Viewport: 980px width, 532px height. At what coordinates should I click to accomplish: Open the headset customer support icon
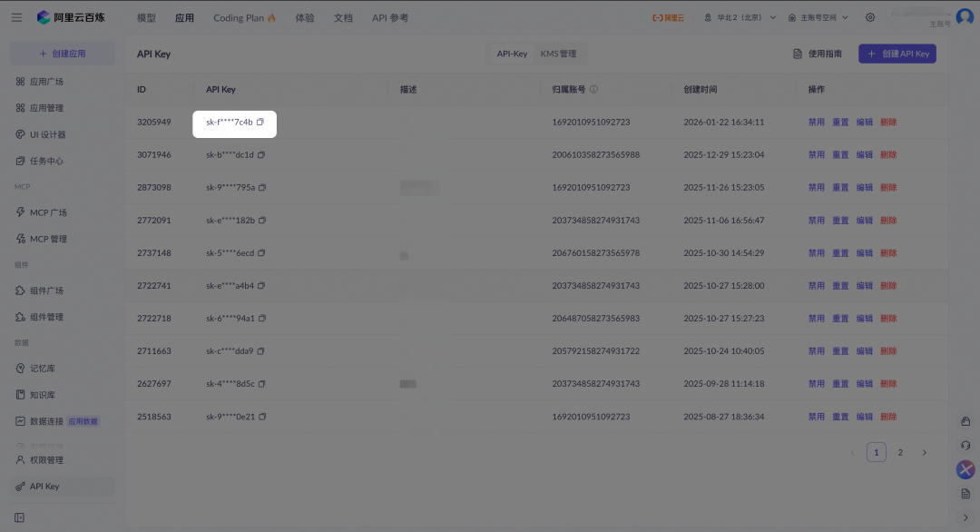coord(965,445)
